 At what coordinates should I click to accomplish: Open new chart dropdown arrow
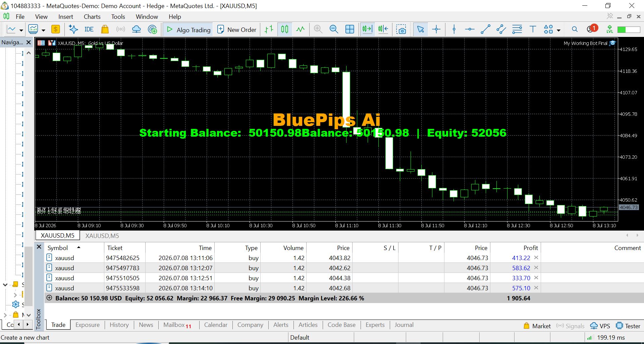[x=21, y=30]
